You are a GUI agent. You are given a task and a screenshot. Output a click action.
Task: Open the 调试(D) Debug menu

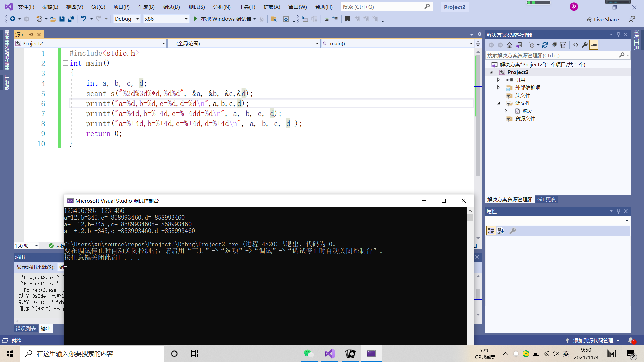click(171, 7)
